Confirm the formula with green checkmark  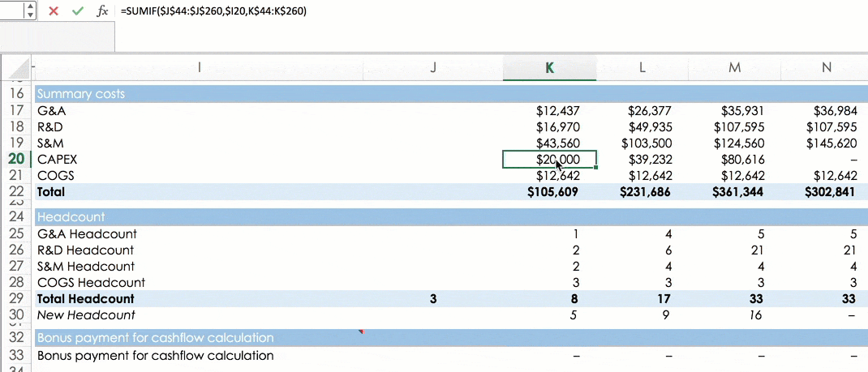[x=78, y=11]
